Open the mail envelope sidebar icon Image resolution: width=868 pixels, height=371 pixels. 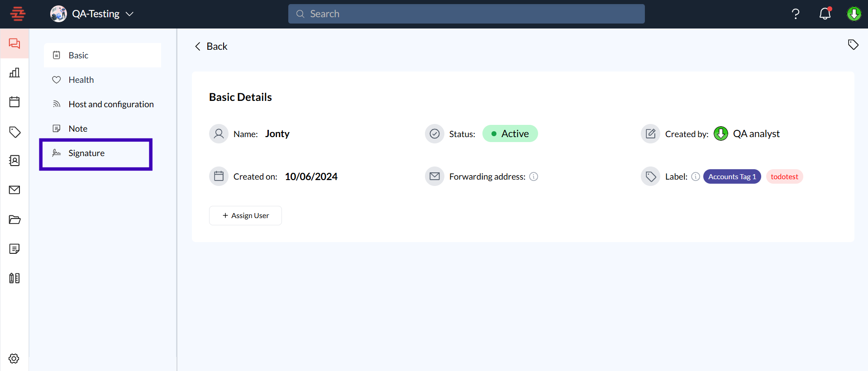click(14, 190)
